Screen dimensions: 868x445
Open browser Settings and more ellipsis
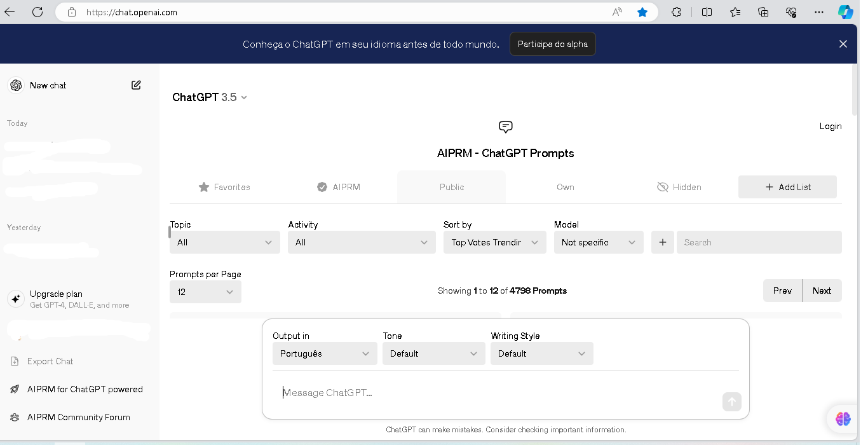[x=819, y=12]
